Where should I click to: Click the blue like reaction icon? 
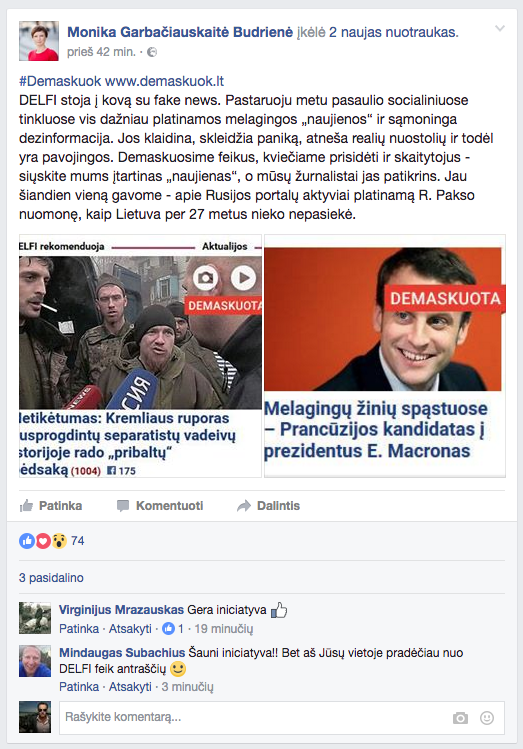pos(27,541)
